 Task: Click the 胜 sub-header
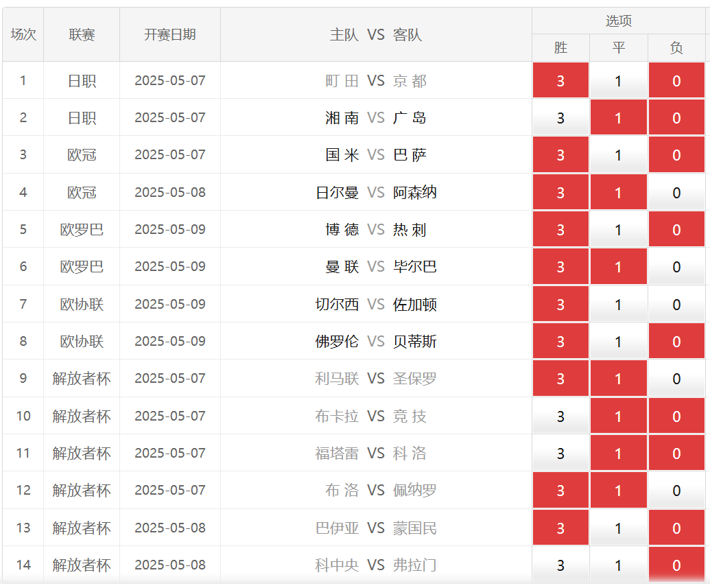tap(560, 47)
